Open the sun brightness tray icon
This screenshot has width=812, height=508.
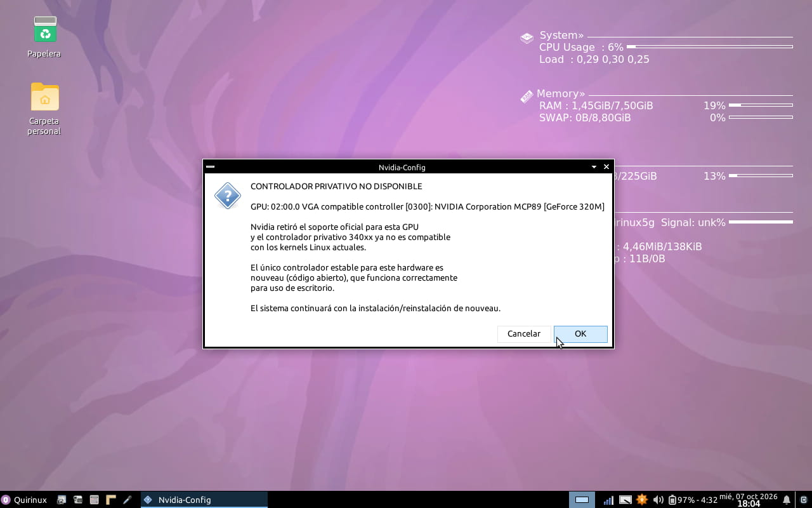(x=642, y=500)
